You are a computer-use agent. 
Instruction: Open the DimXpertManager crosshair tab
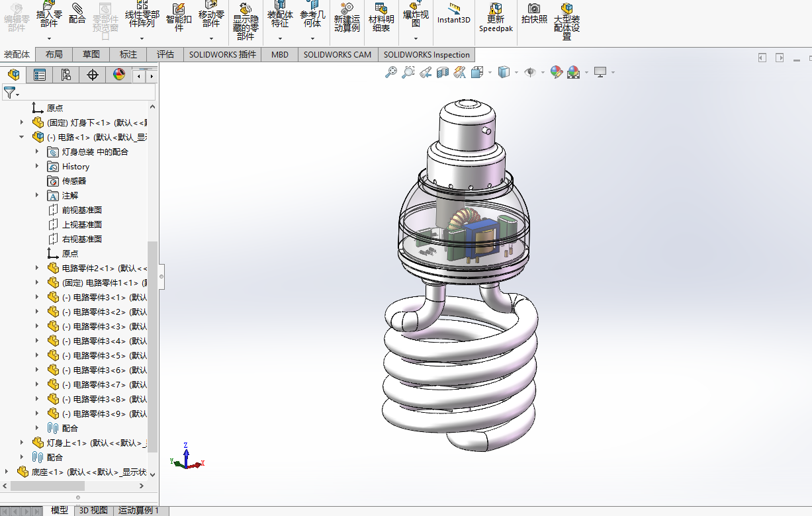pos(93,75)
